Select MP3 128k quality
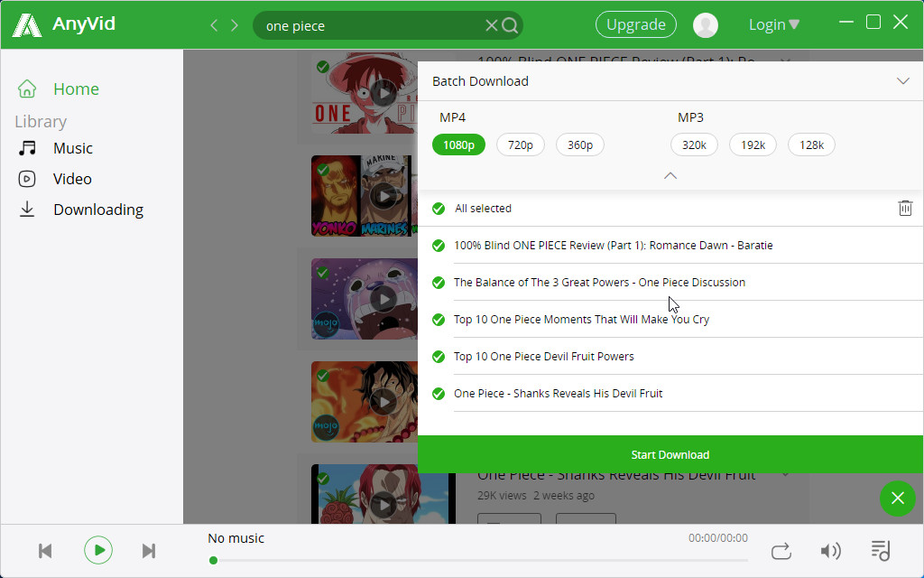The image size is (924, 578). (x=811, y=145)
